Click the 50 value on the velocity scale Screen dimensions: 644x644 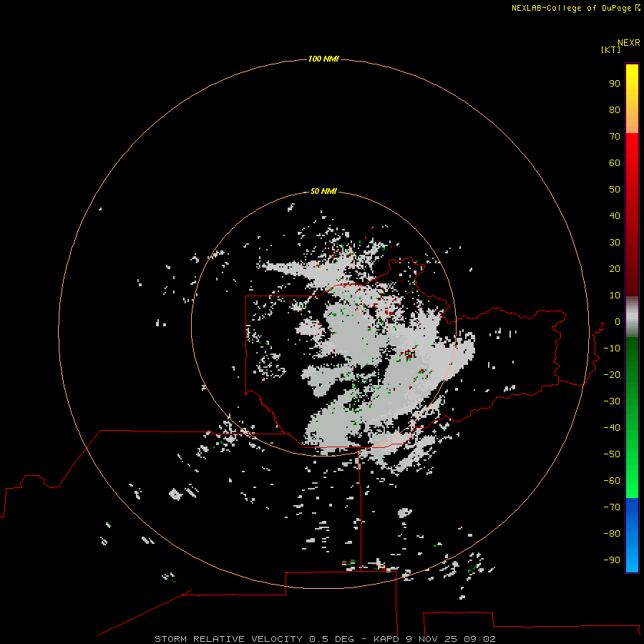615,190
